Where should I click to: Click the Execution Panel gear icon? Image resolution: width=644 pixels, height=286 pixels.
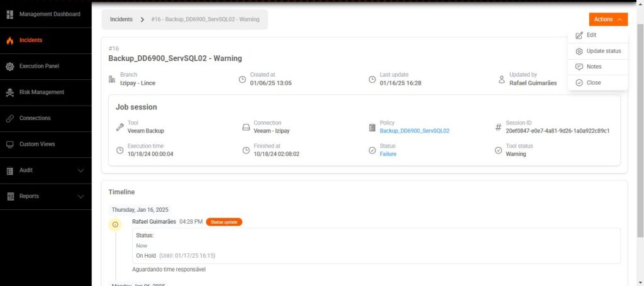tap(9, 66)
